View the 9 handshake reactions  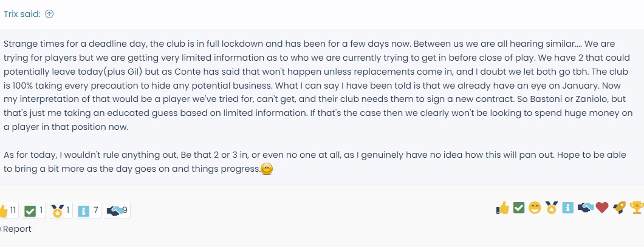[x=117, y=211]
